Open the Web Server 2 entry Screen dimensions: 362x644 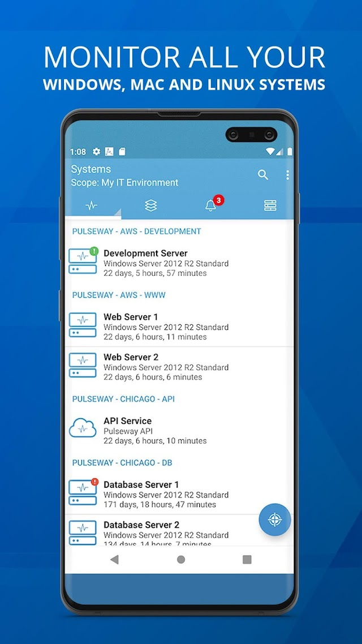pos(179,367)
